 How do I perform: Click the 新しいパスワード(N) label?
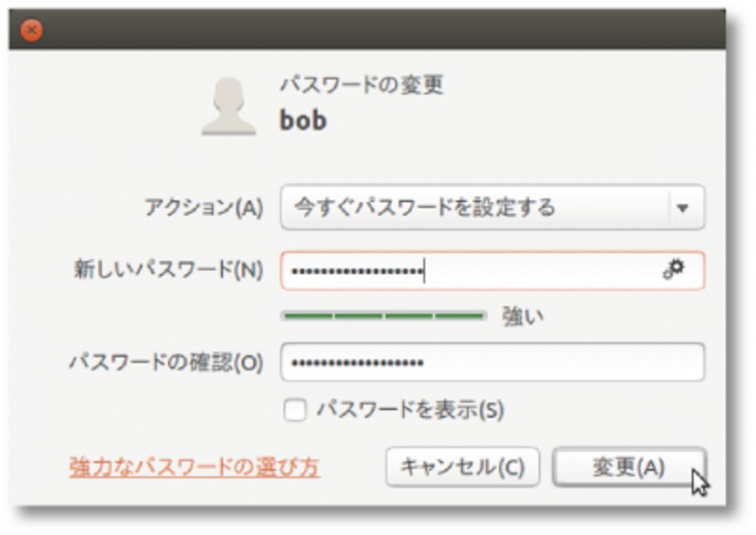168,269
